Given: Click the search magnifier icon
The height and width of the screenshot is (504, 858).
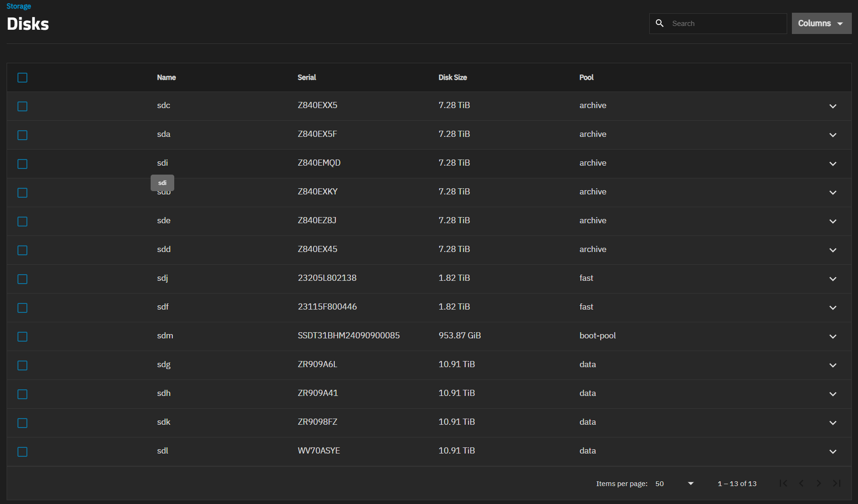Looking at the screenshot, I should tap(660, 23).
